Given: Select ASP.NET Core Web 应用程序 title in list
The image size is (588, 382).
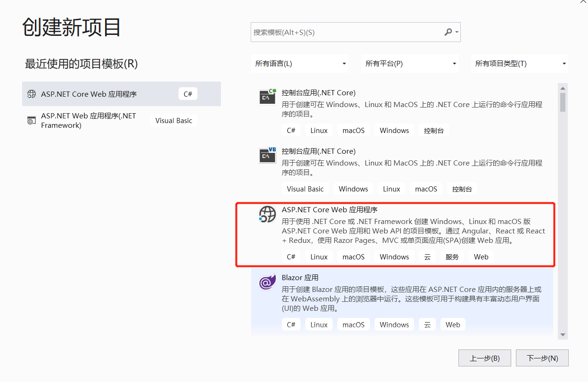Looking at the screenshot, I should 330,209.
